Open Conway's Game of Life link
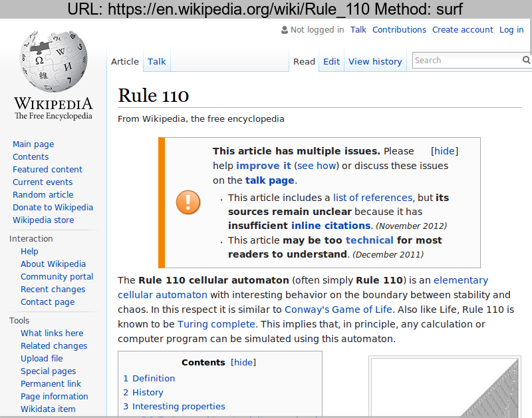532x418 pixels. 338,310
